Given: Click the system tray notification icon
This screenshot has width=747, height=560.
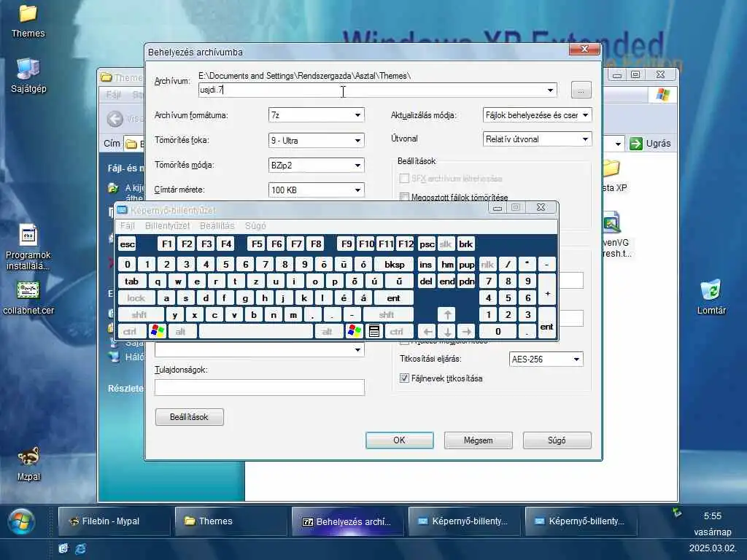Looking at the screenshot, I should (677, 513).
